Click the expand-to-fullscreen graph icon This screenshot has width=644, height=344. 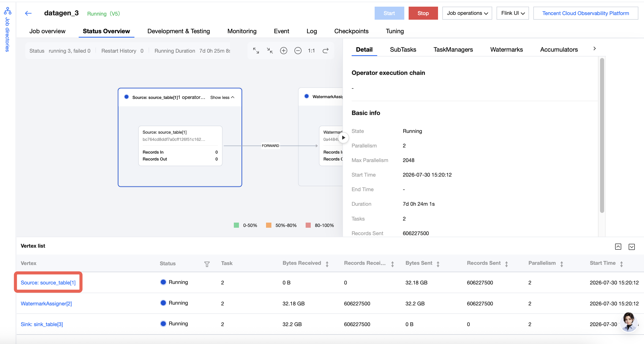(x=256, y=51)
